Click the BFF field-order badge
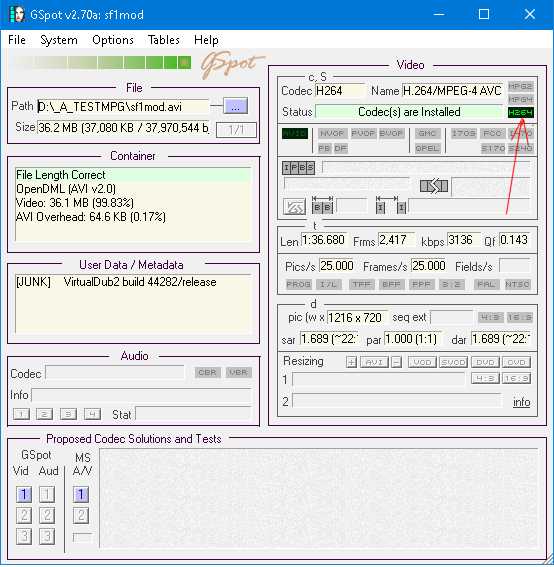The height and width of the screenshot is (567, 554). click(x=391, y=284)
